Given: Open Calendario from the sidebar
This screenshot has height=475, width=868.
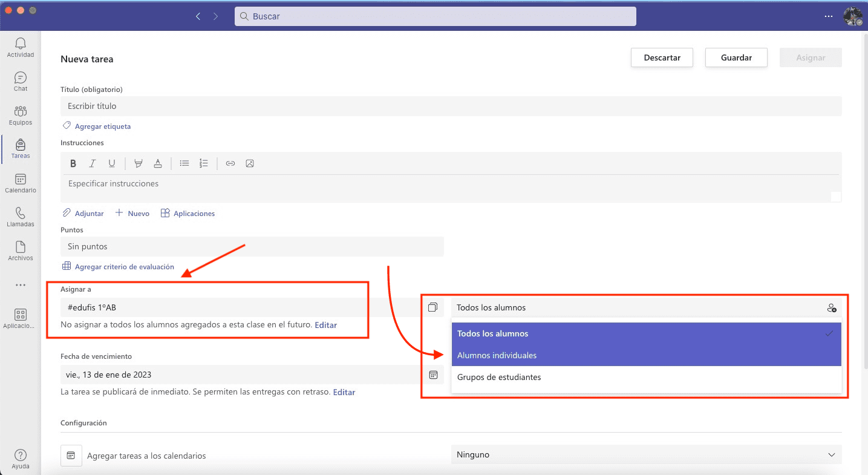Looking at the screenshot, I should pos(21,183).
